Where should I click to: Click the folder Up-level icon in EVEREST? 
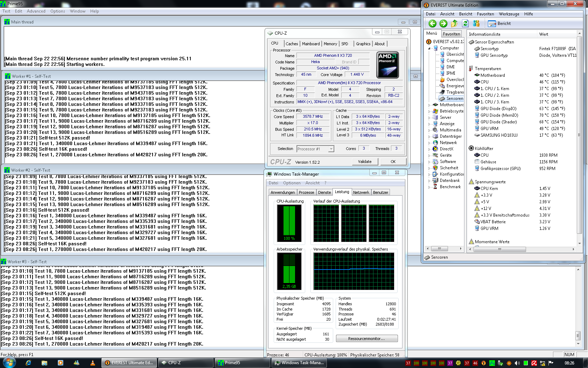[x=454, y=23]
